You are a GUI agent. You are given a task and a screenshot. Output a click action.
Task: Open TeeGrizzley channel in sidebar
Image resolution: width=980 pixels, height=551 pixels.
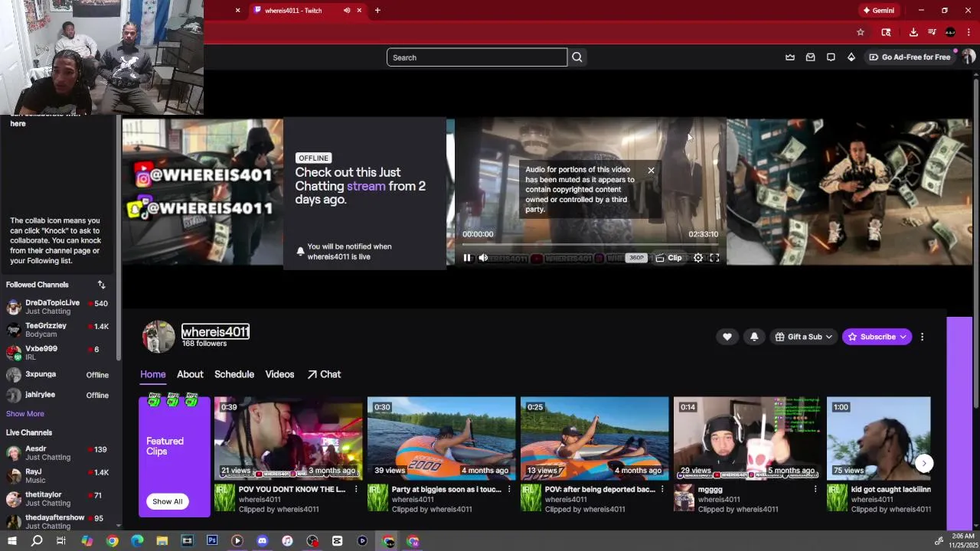pyautogui.click(x=59, y=330)
